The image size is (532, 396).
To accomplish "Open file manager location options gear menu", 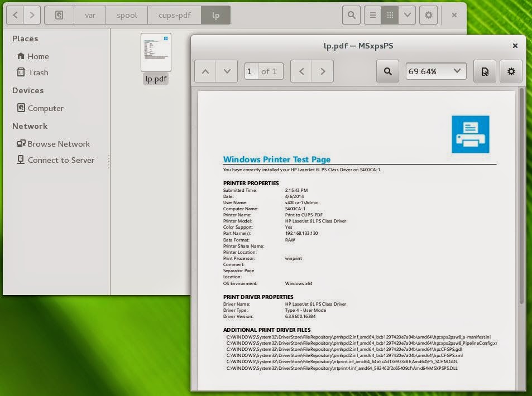I will [429, 15].
